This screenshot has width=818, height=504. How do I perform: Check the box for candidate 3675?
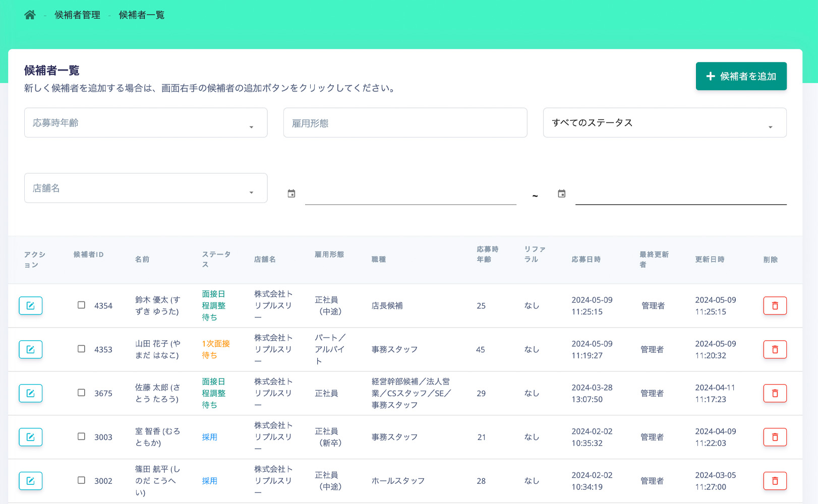point(81,393)
